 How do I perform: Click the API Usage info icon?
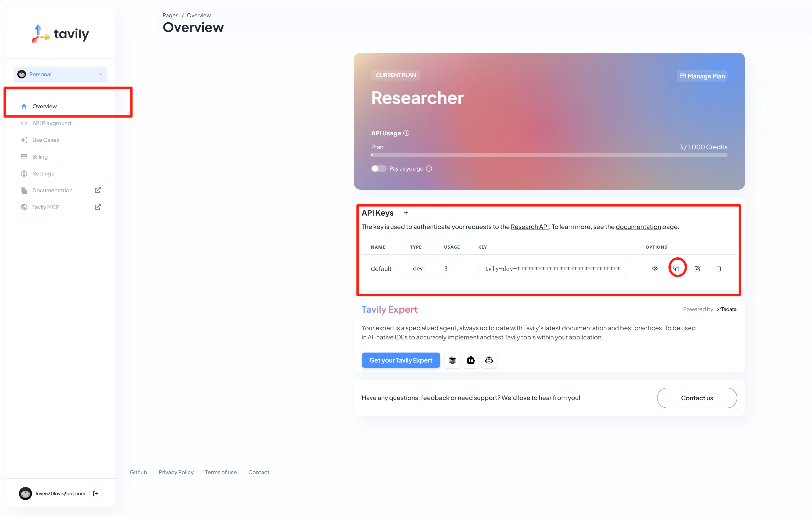[x=406, y=133]
